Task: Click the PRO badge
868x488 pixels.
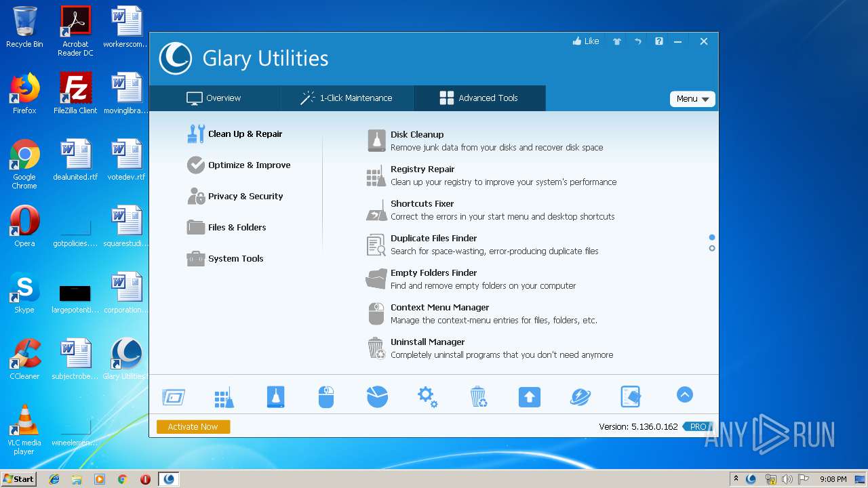Action: tap(698, 427)
